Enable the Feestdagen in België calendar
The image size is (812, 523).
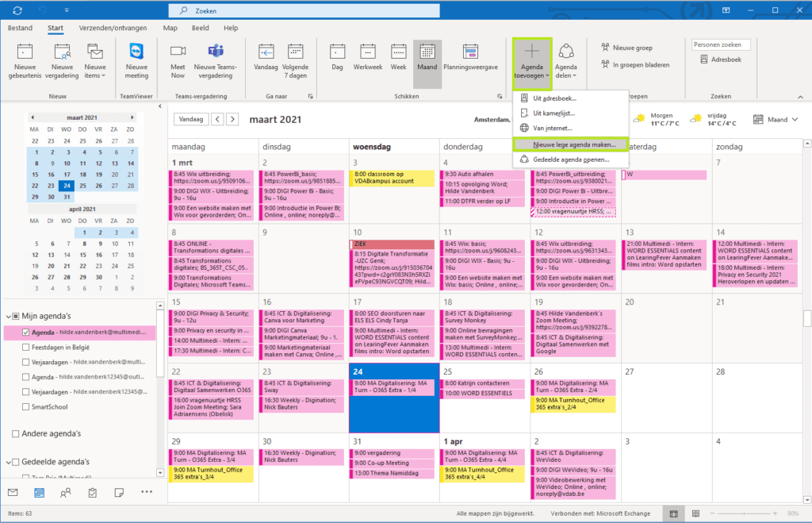point(26,348)
